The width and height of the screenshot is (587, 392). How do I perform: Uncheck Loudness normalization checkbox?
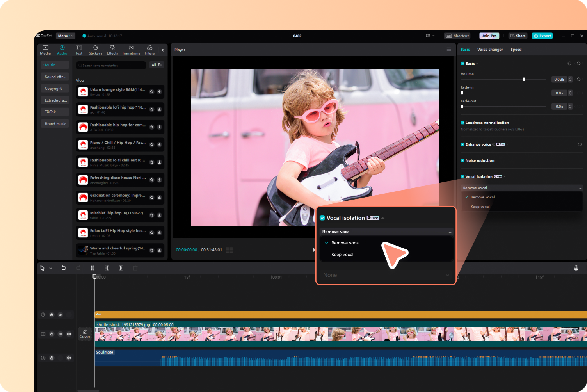(x=462, y=123)
